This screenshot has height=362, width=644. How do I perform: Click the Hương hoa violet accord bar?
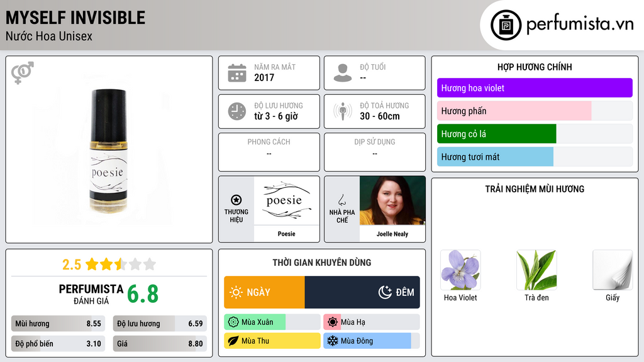[535, 88]
